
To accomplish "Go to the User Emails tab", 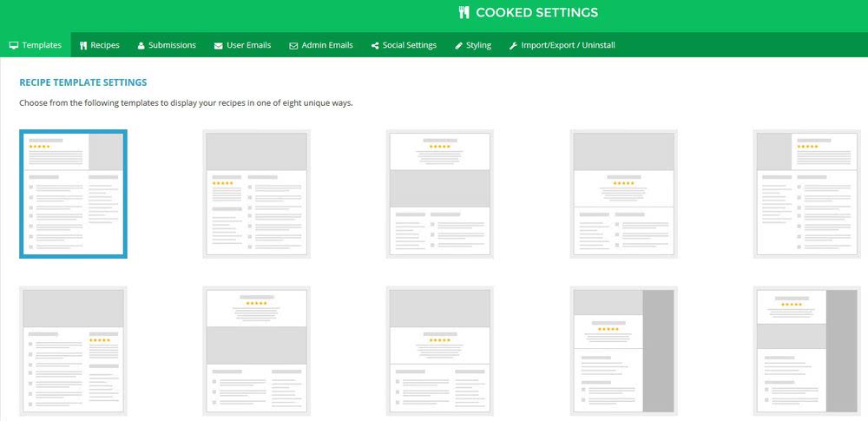I will click(x=249, y=45).
